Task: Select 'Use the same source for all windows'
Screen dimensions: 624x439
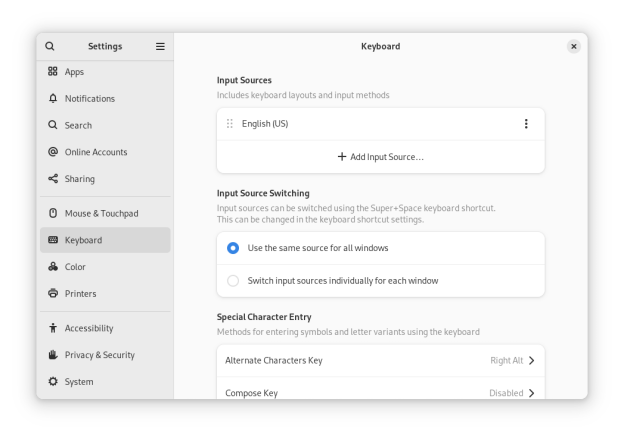Action: click(x=233, y=248)
